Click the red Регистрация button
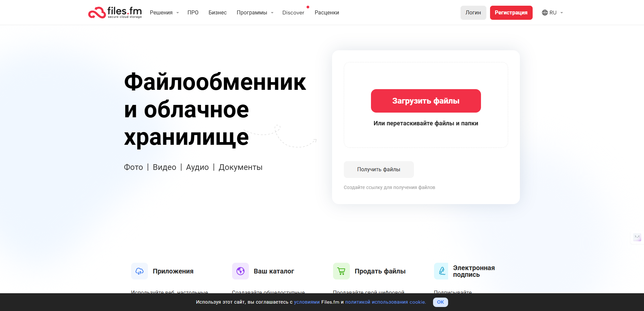The height and width of the screenshot is (311, 644). point(511,13)
